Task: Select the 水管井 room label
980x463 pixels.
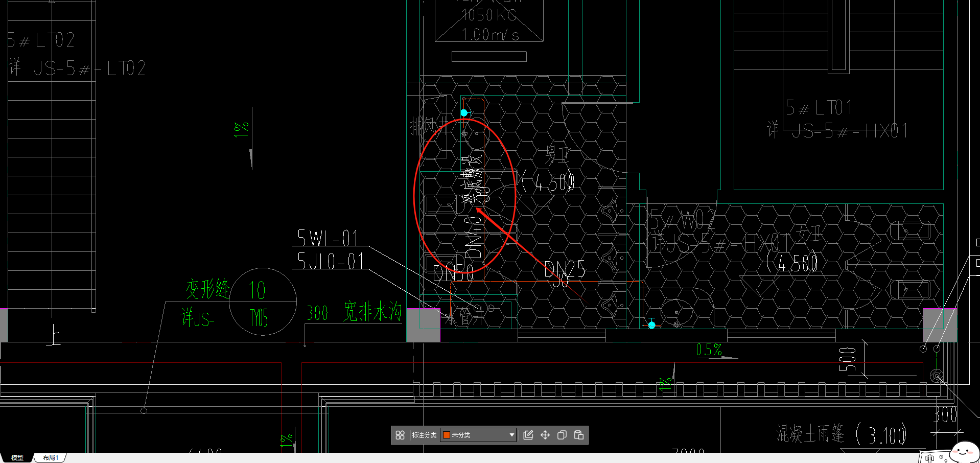Action: click(464, 317)
